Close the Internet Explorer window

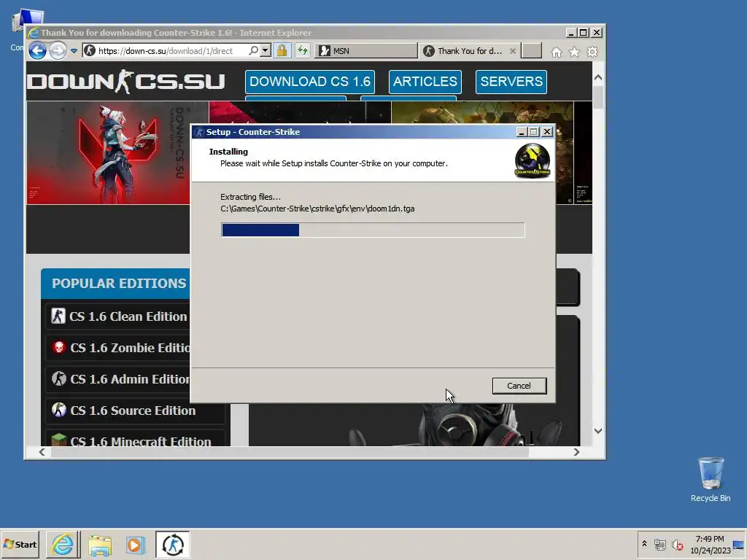pos(597,33)
